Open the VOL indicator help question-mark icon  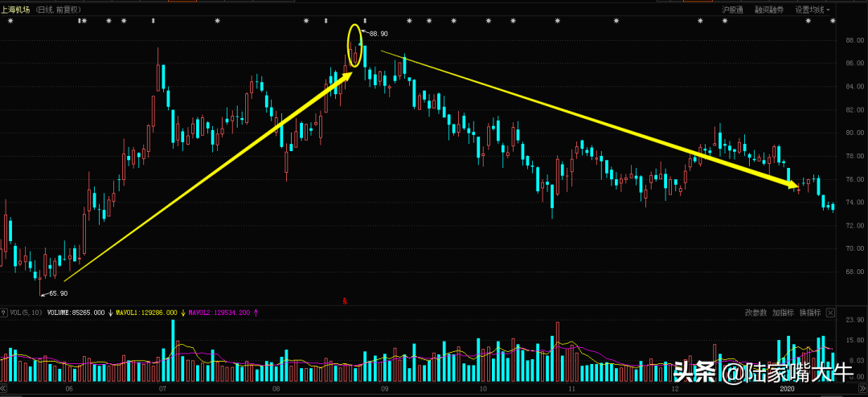pos(4,313)
